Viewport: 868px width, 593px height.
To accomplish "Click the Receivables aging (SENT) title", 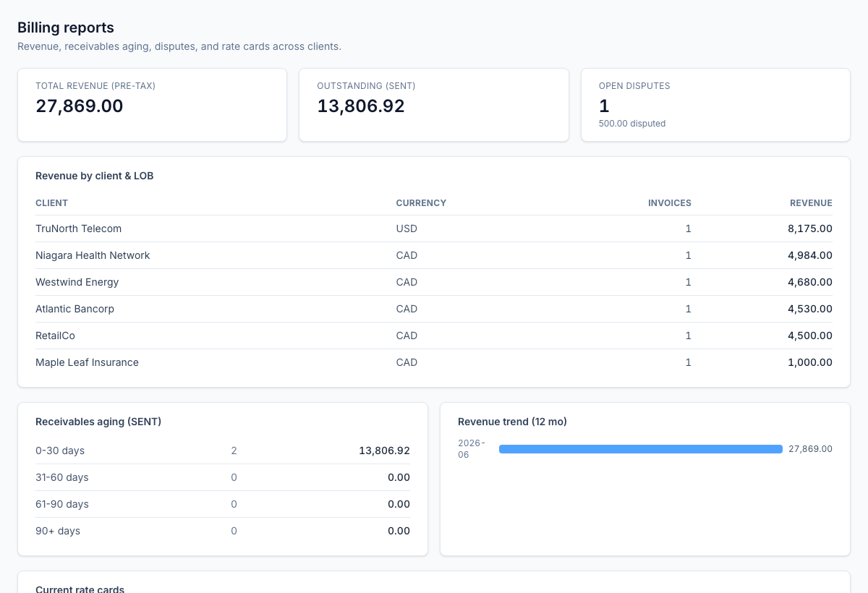I will [98, 422].
